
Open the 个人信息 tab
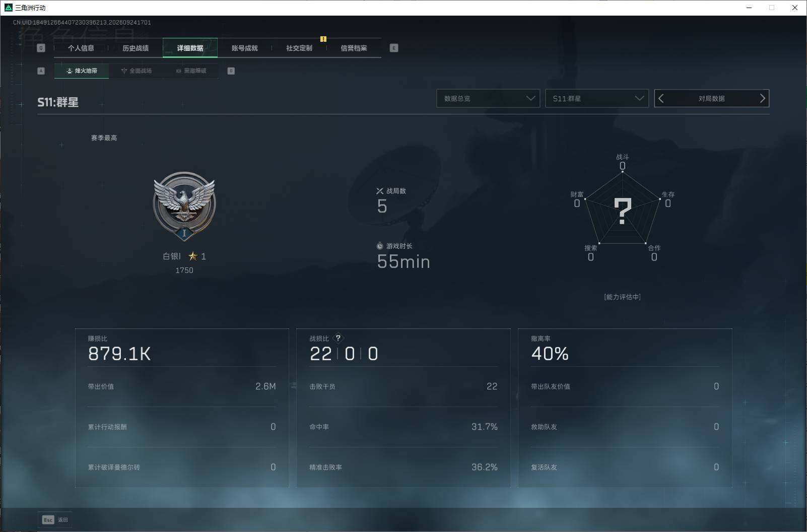pyautogui.click(x=81, y=48)
